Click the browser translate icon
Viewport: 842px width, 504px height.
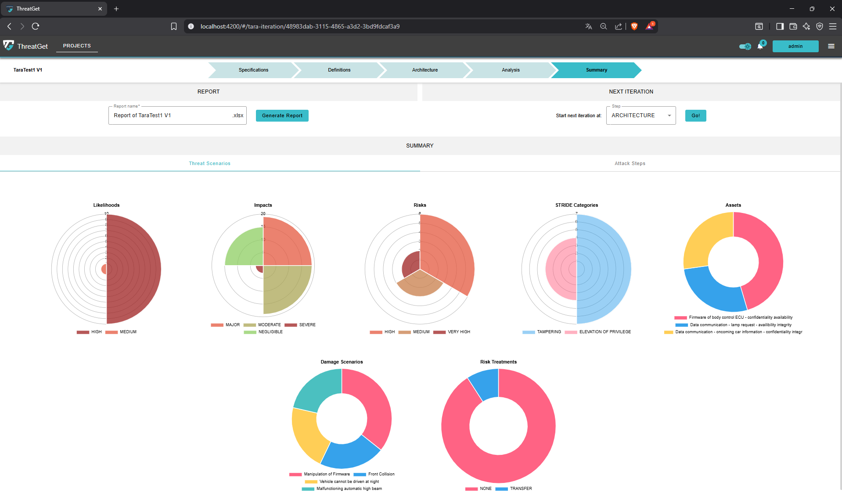(589, 26)
